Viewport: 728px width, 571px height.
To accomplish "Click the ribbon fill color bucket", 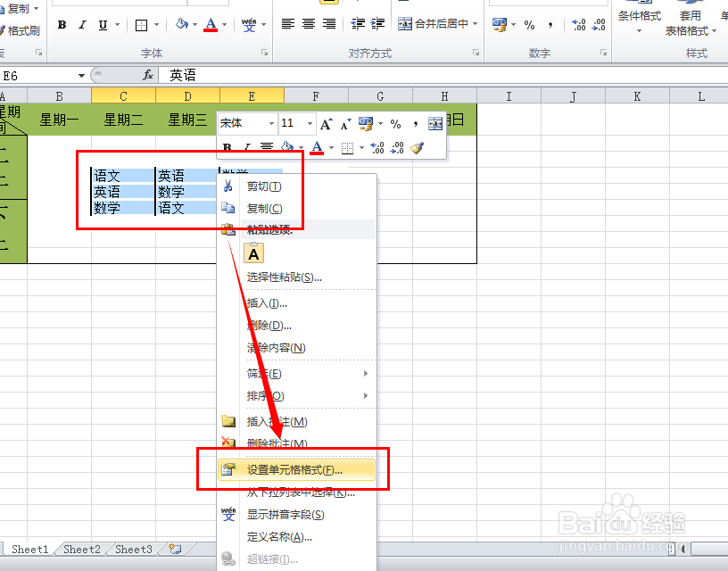I will coord(181,24).
